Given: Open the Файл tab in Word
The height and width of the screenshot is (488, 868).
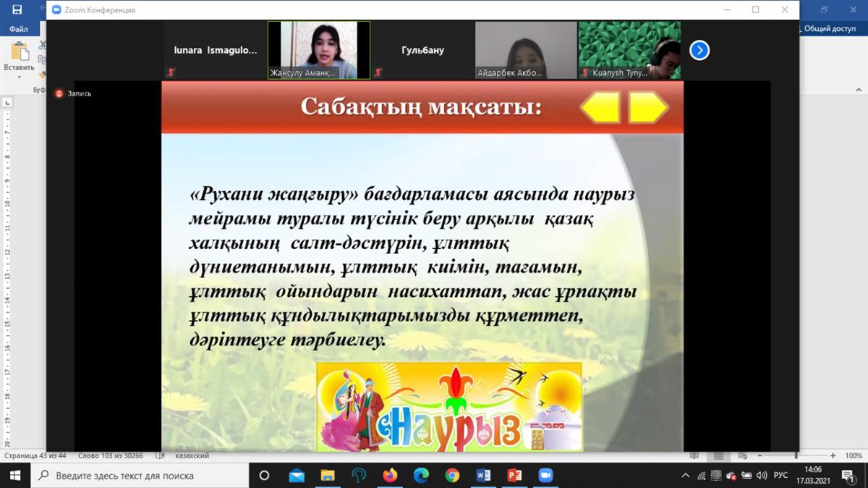Looking at the screenshot, I should pyautogui.click(x=19, y=30).
